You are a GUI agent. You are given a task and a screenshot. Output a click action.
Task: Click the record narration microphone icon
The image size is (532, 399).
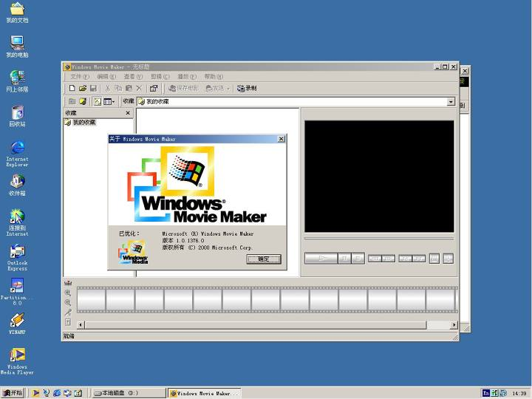[68, 312]
